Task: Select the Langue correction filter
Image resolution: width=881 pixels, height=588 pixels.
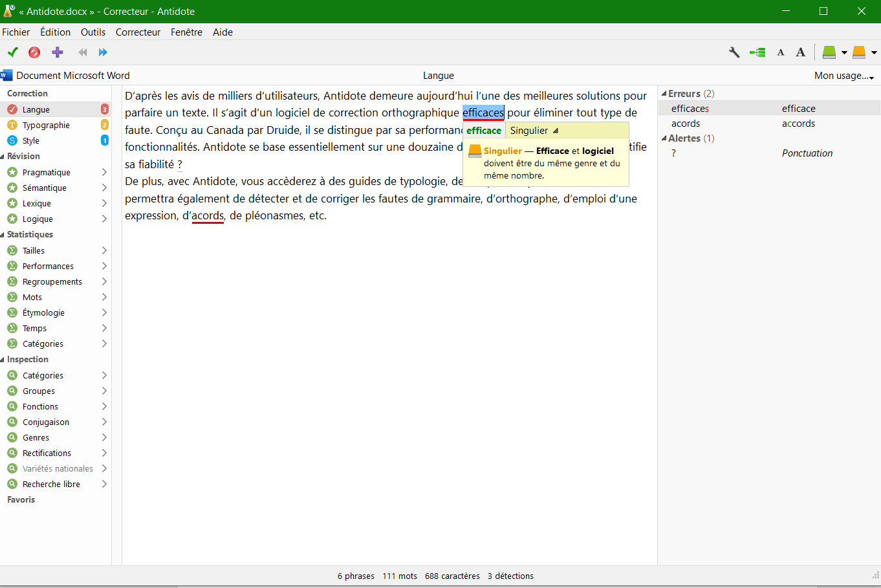Action: tap(57, 110)
